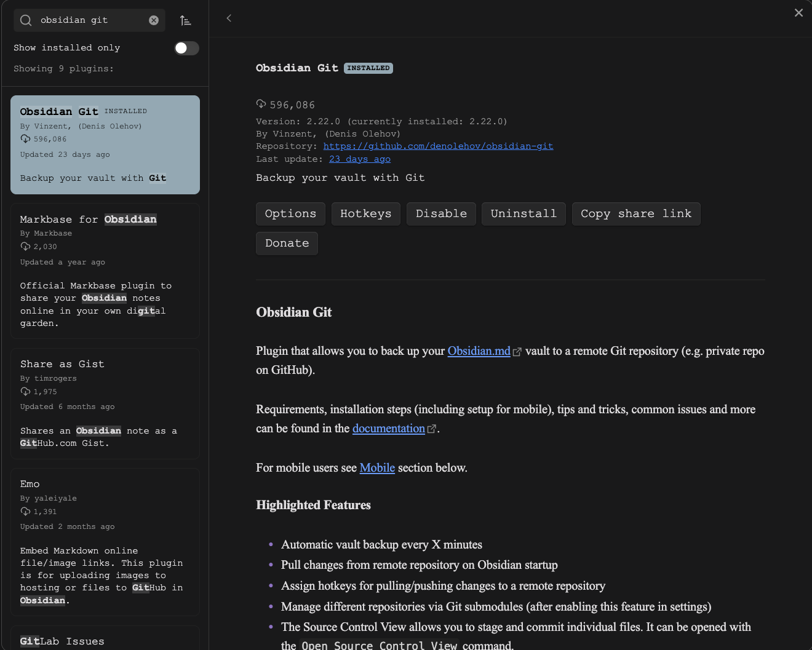Open the plugin sort order menu
Screen dimensions: 812x650
(x=185, y=20)
